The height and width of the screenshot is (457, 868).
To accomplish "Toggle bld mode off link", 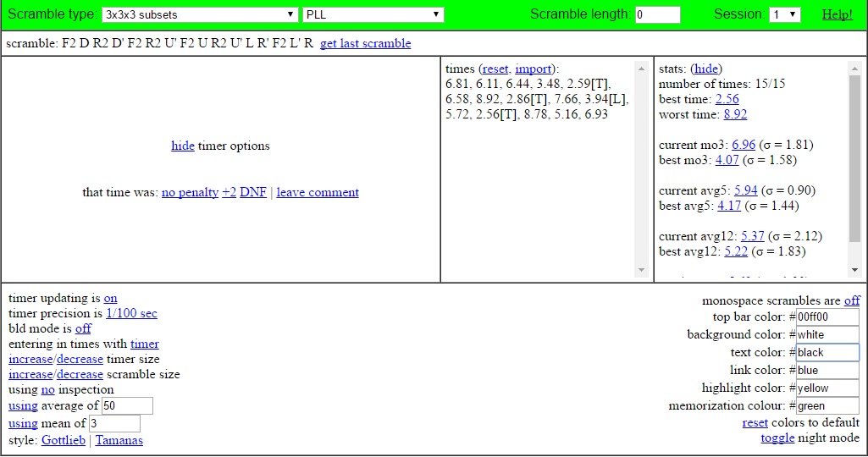I will [x=83, y=328].
